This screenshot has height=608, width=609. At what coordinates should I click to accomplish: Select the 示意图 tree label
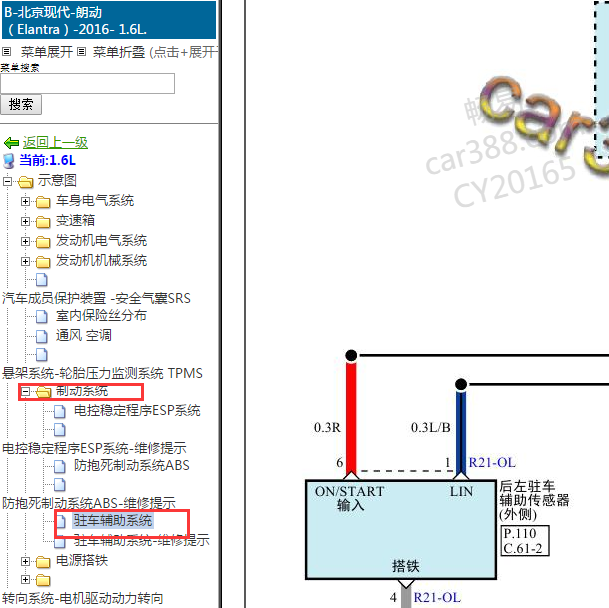(57, 180)
